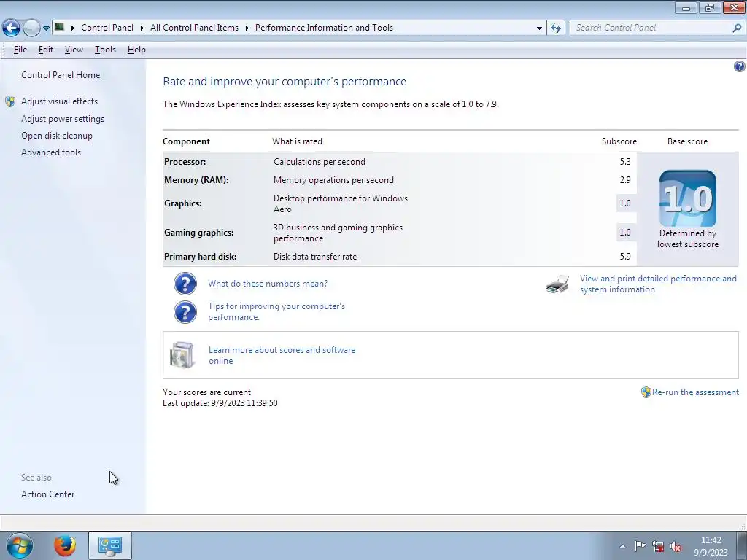747x560 pixels.
Task: Open the recent pages dropdown arrow
Action: (46, 28)
